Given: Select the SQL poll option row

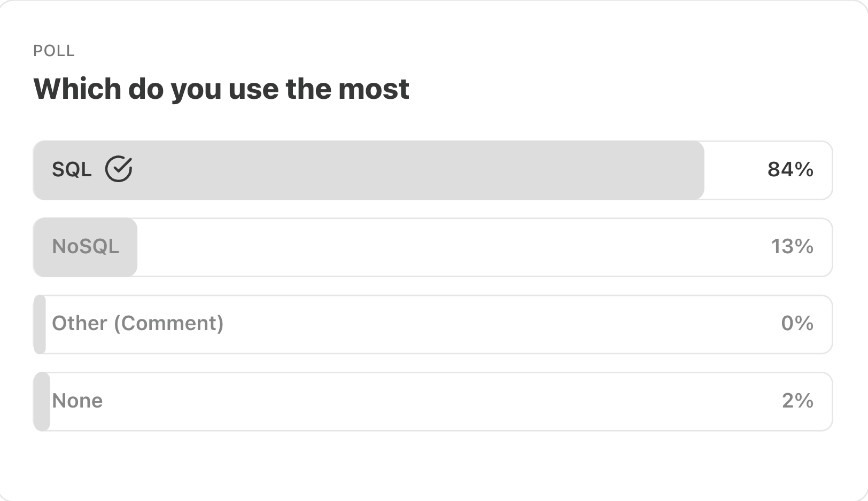Looking at the screenshot, I should point(433,170).
